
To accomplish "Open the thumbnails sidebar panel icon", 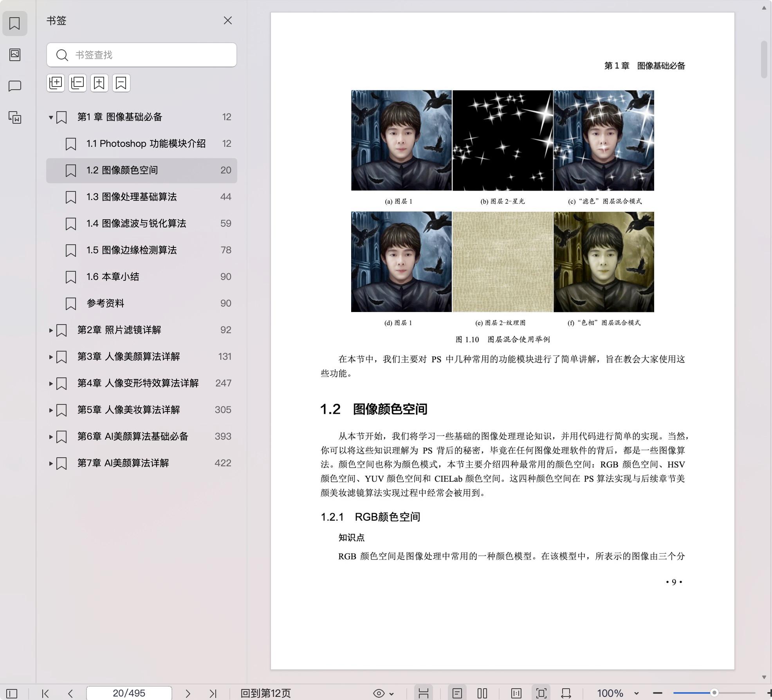I will coord(15,54).
